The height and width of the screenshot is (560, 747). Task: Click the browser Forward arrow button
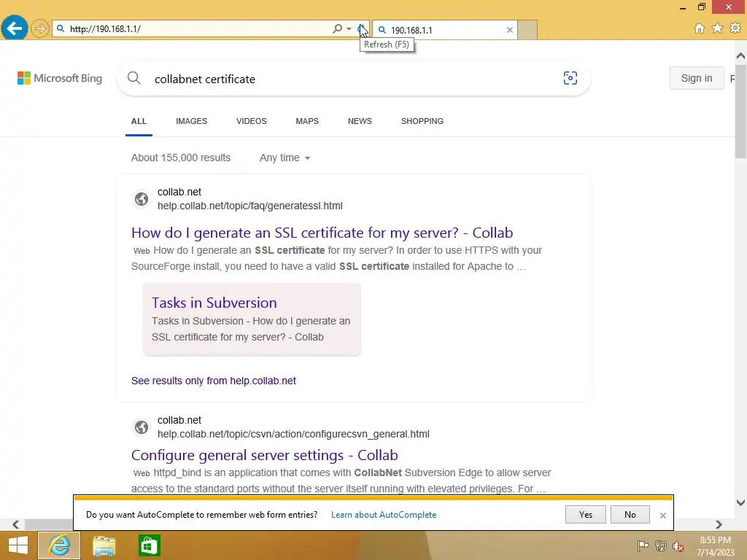pyautogui.click(x=40, y=28)
